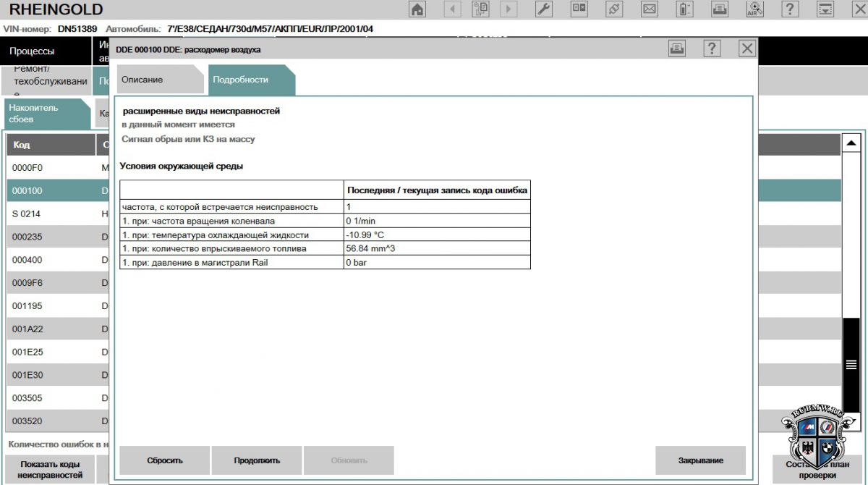Click the Закрывание button

pyautogui.click(x=700, y=460)
